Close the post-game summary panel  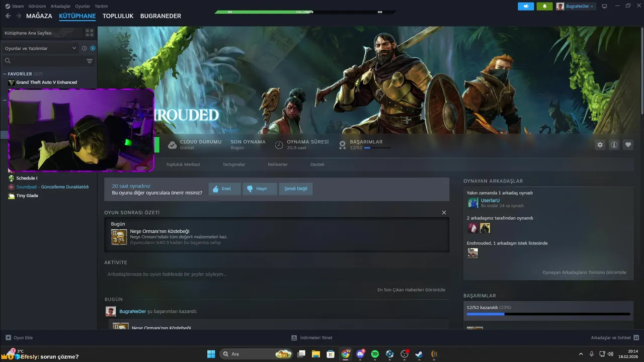pyautogui.click(x=444, y=213)
